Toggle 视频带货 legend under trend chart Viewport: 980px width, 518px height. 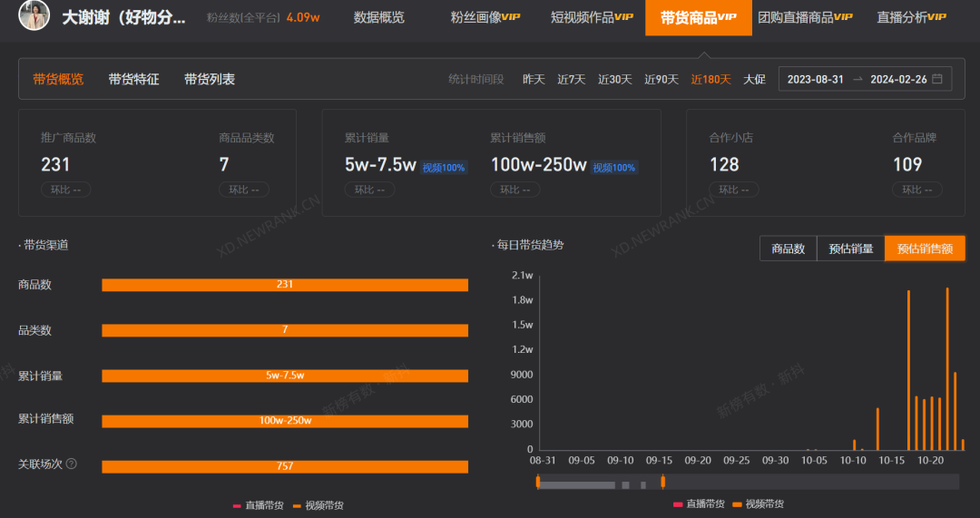click(758, 503)
